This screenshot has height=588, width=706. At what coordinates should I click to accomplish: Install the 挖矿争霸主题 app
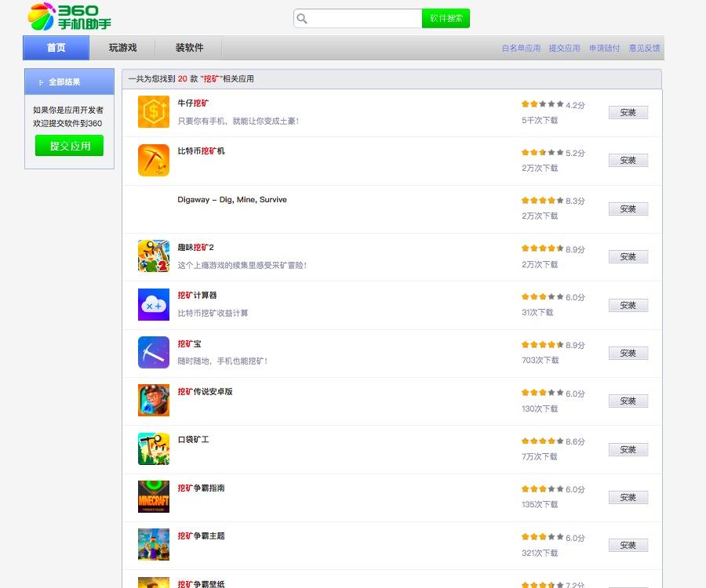click(x=628, y=545)
